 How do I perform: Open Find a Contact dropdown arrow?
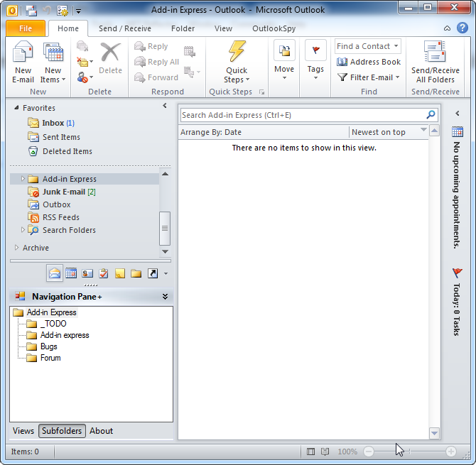(396, 46)
